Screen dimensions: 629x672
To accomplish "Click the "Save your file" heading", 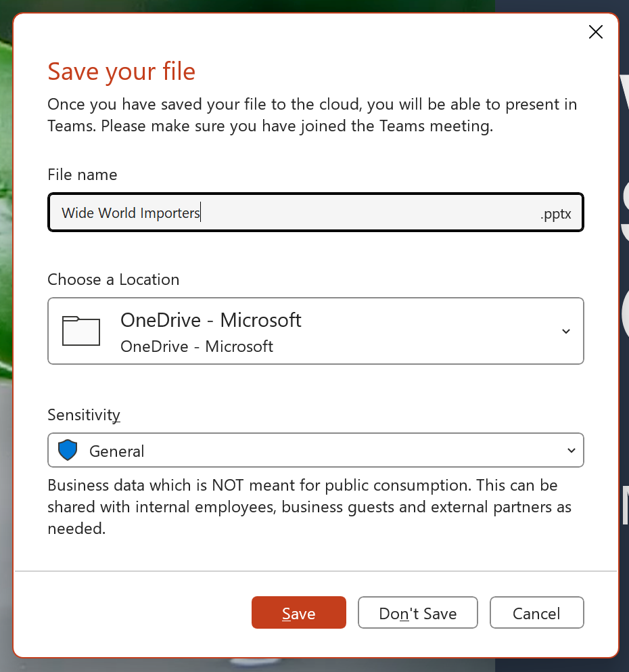I will point(121,71).
